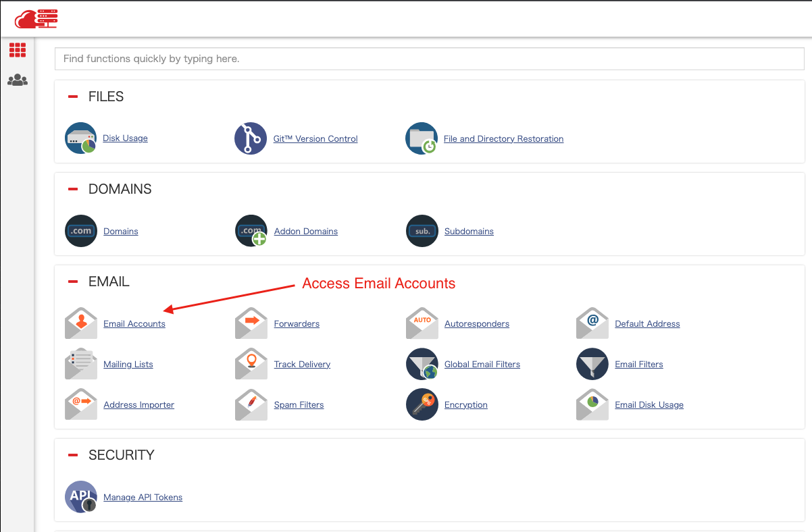The image size is (812, 532).
Task: Select the Global Email Filters icon
Action: pyautogui.click(x=422, y=364)
